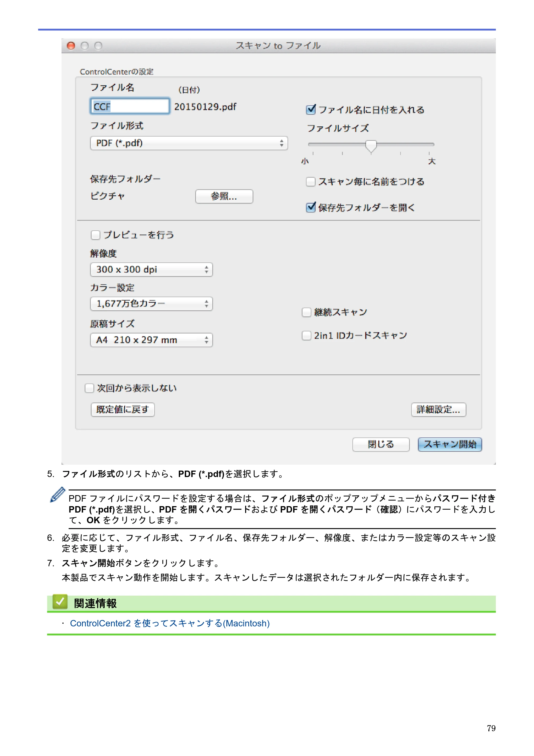Viewport: 534px width, 756px height.
Task: Open the 原稿サイズ A4 dropdown
Action: 151,340
